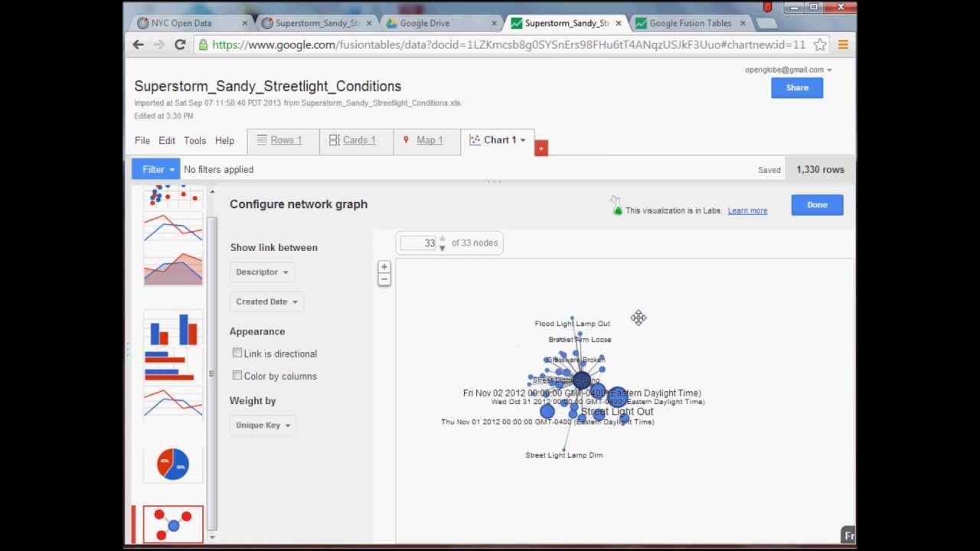Enable Color by columns checkbox
Screen dimensions: 980x551
tap(237, 375)
